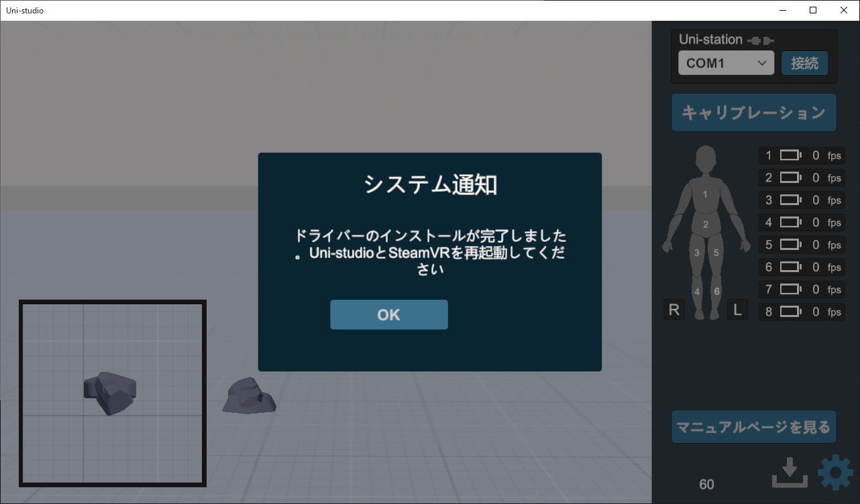
Task: Open マニュアルページを見る manual page
Action: tap(753, 427)
